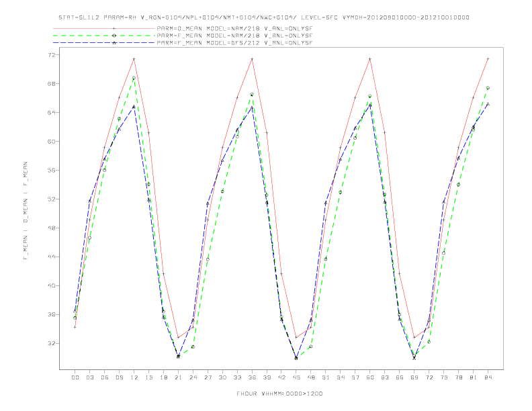Viewport: 532px width, 411px height.
Task: Click x-axis tick label 78
Action: 459,377
